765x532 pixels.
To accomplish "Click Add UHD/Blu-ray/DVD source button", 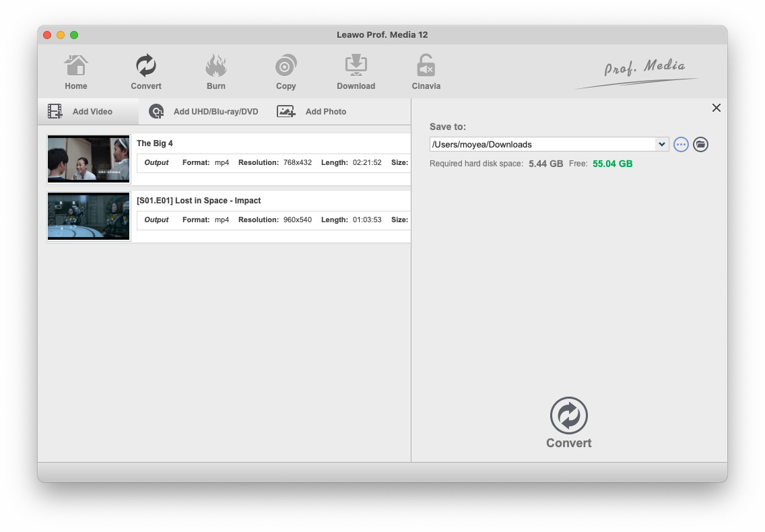I will (x=204, y=112).
